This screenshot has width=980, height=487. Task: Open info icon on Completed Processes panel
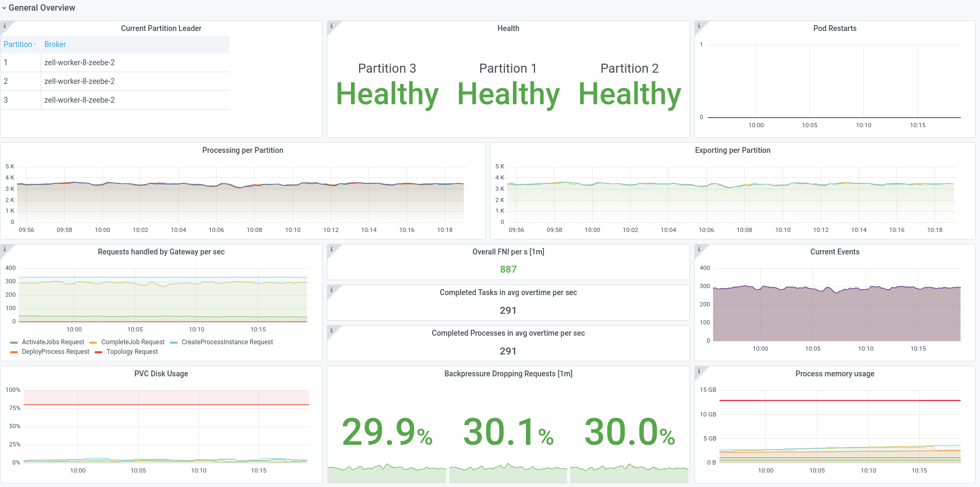tap(332, 330)
